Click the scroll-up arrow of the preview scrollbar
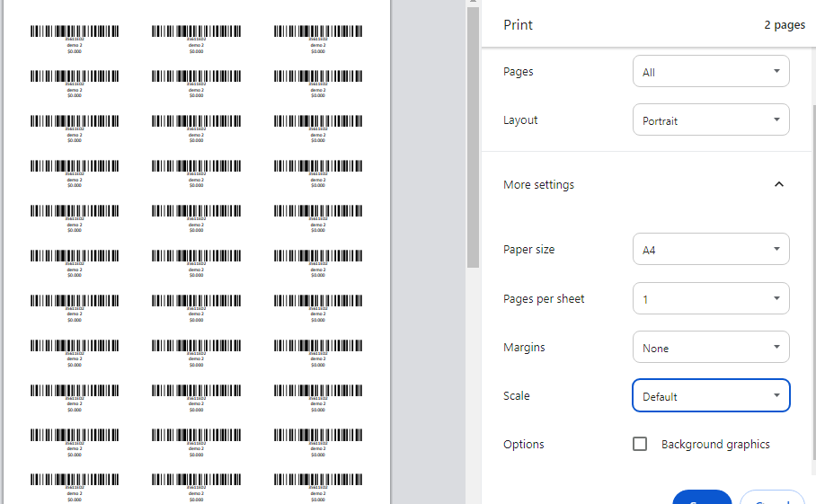 point(473,2)
